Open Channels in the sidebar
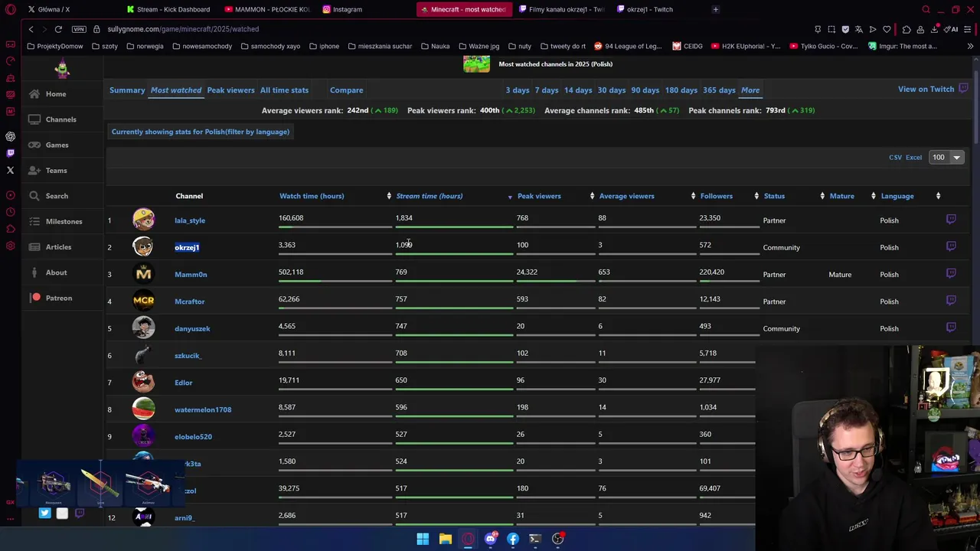Viewport: 980px width, 551px height. click(x=60, y=119)
